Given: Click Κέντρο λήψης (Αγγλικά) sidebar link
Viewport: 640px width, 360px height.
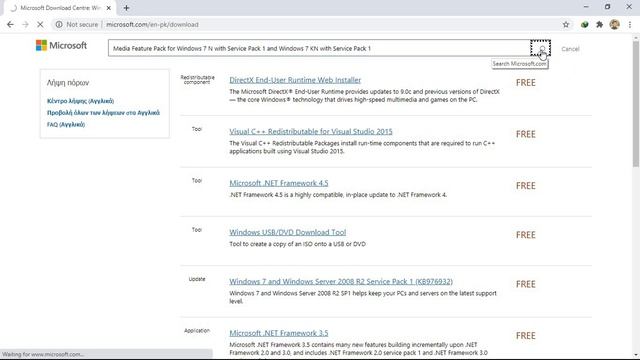Looking at the screenshot, I should point(80,101).
